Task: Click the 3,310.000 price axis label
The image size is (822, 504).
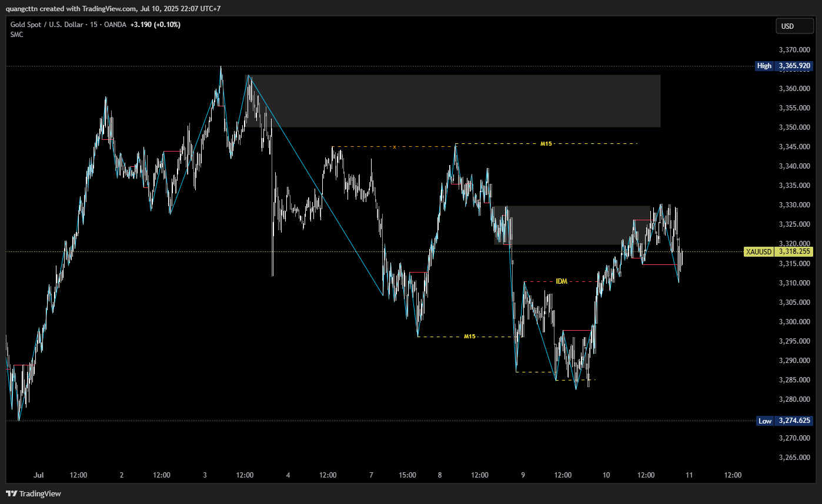Action: pos(795,283)
